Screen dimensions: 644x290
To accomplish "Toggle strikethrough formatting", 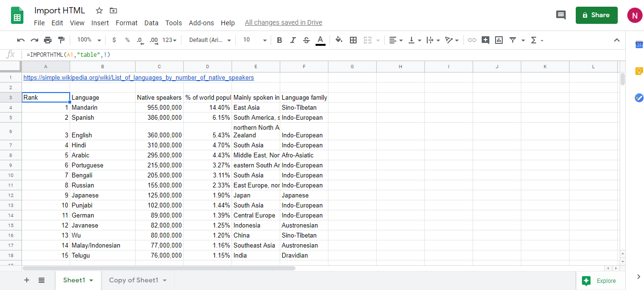I will (306, 40).
